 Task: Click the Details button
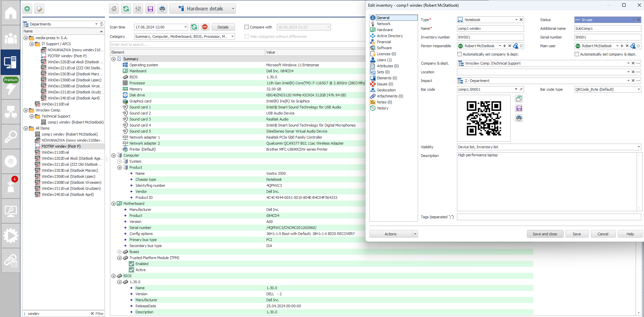223,27
